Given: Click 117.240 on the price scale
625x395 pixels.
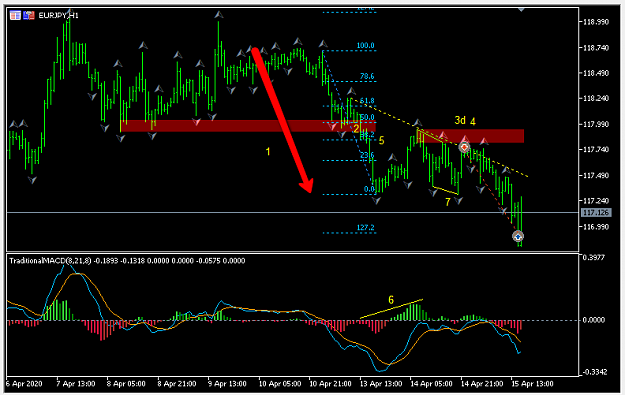Looking at the screenshot, I should point(596,201).
